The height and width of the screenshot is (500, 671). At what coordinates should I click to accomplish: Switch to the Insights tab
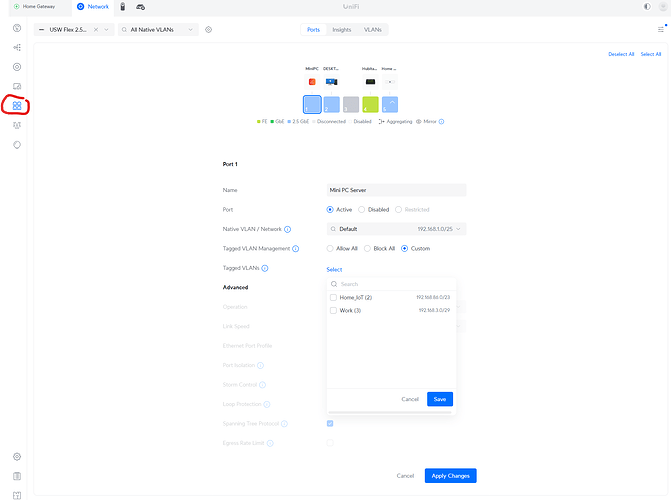pyautogui.click(x=342, y=30)
